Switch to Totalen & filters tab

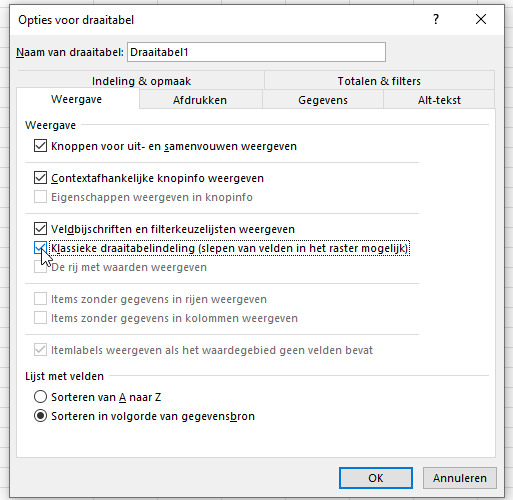tap(379, 81)
